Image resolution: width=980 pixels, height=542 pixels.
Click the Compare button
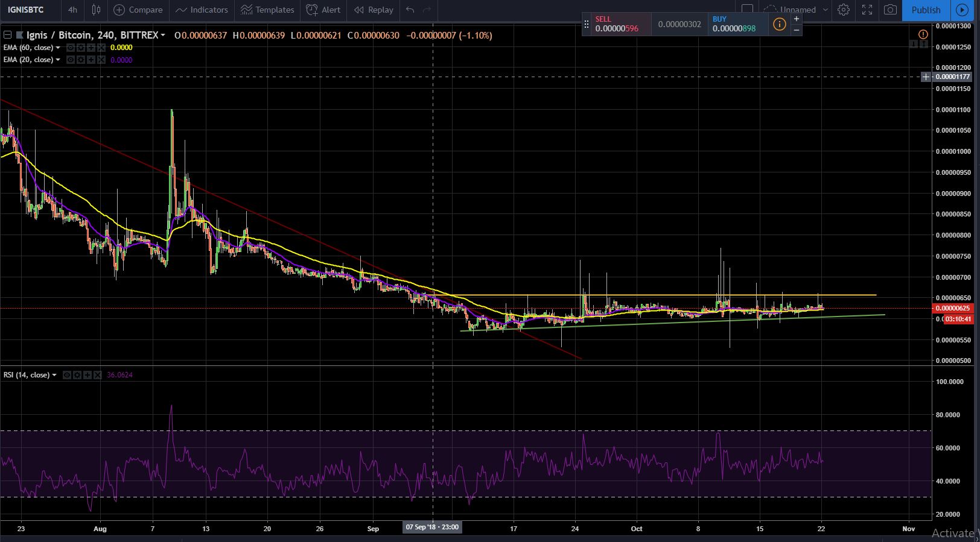pyautogui.click(x=138, y=10)
